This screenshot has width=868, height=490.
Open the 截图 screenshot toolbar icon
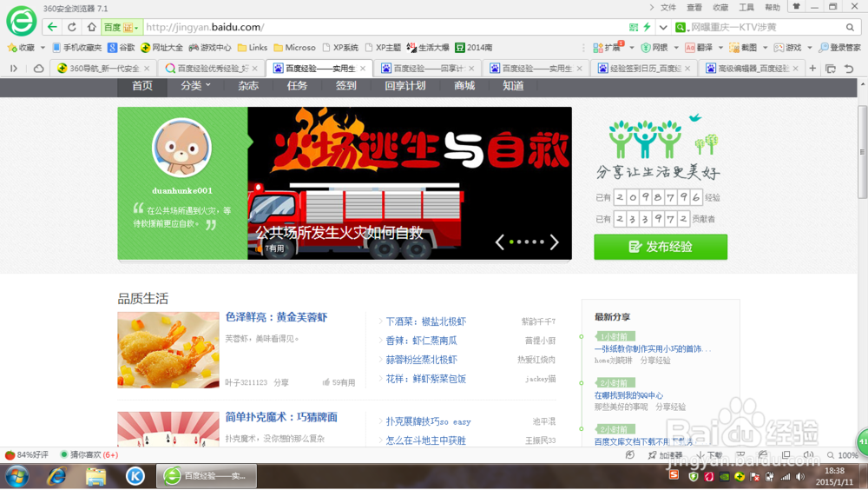[x=743, y=48]
